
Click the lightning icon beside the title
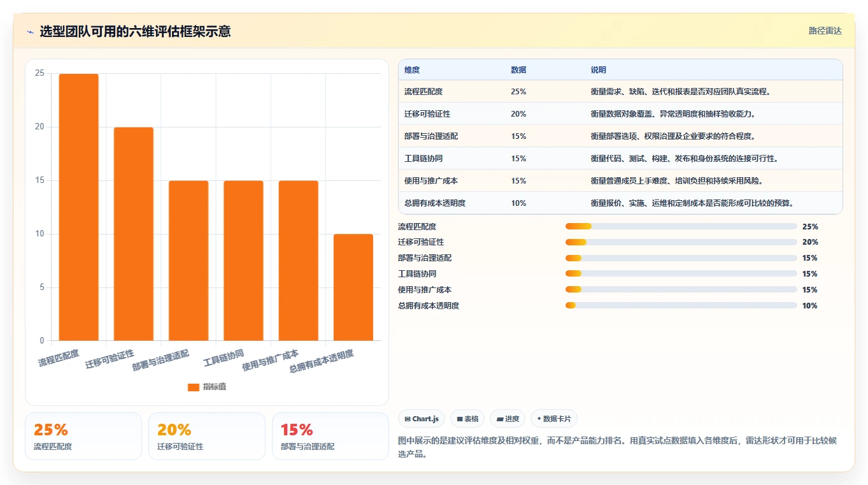pyautogui.click(x=30, y=32)
